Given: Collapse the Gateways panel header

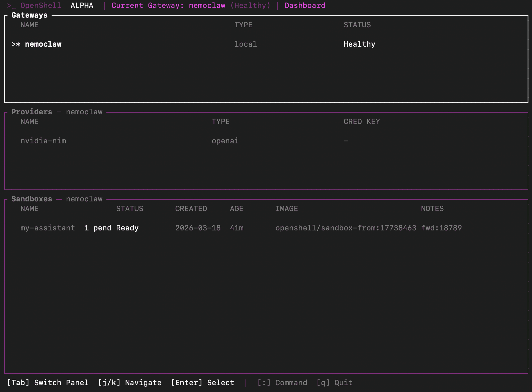Looking at the screenshot, I should [29, 15].
